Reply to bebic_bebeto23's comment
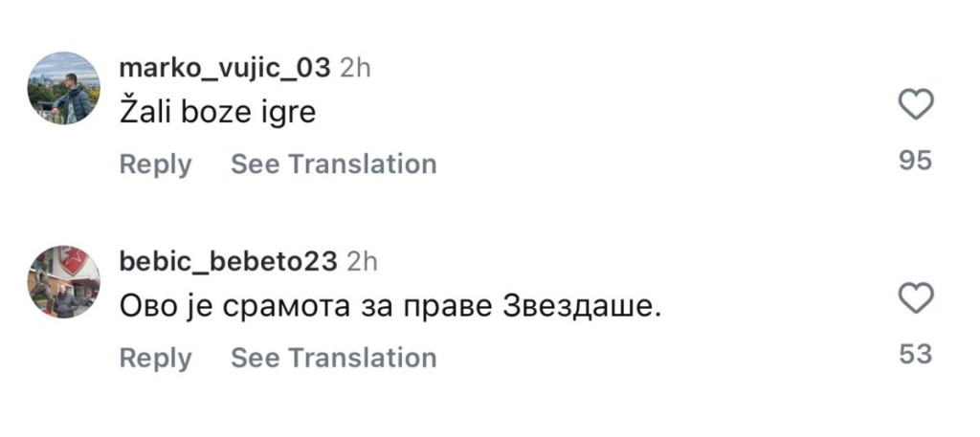 click(x=155, y=358)
